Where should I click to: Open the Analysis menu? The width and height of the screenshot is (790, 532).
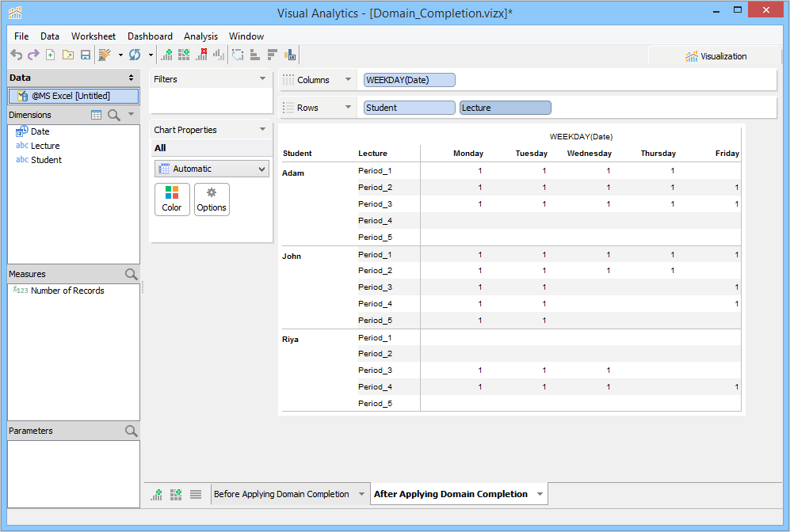200,36
